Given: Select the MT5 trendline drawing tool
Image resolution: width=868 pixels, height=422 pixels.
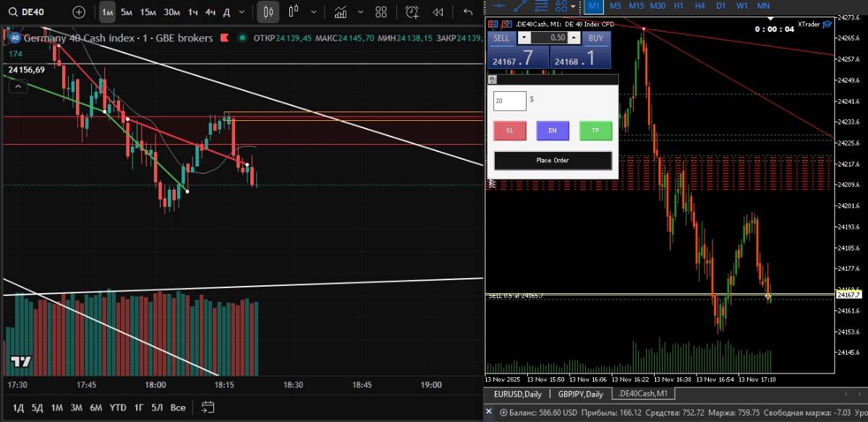Looking at the screenshot, I should (x=519, y=6).
